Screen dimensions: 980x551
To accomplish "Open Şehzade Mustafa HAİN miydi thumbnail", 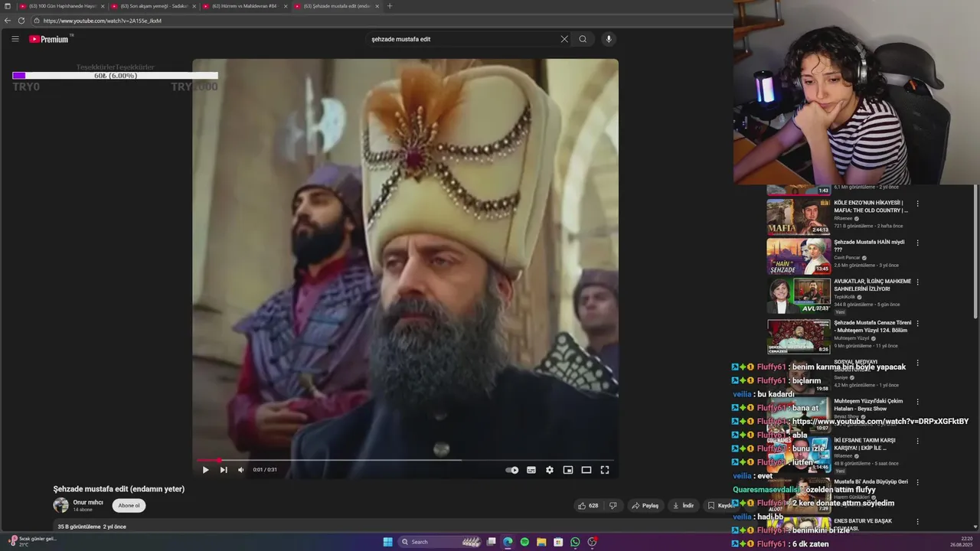I will [799, 256].
